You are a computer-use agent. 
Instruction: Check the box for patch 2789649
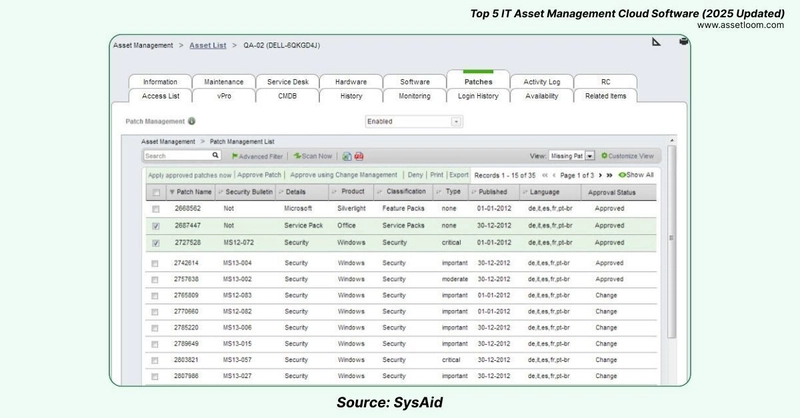(155, 345)
